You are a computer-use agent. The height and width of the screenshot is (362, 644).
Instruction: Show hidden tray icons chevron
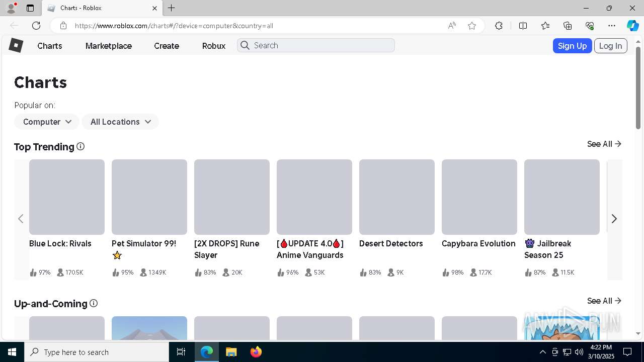(542, 352)
